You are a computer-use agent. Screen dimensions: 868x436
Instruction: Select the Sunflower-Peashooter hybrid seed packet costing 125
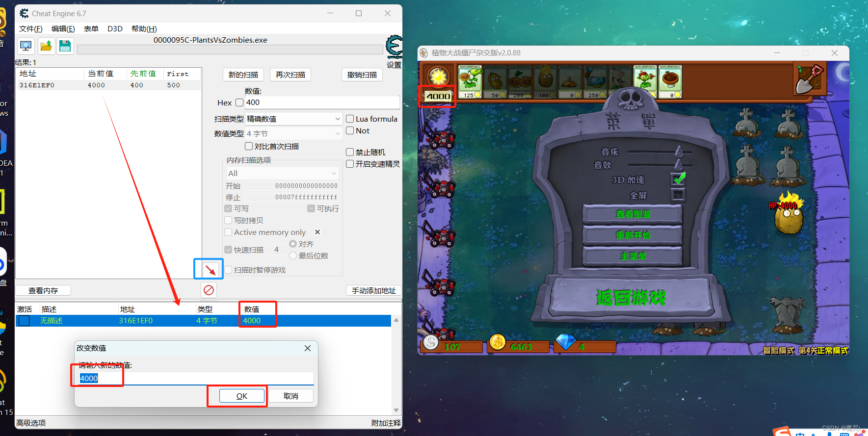[x=470, y=81]
